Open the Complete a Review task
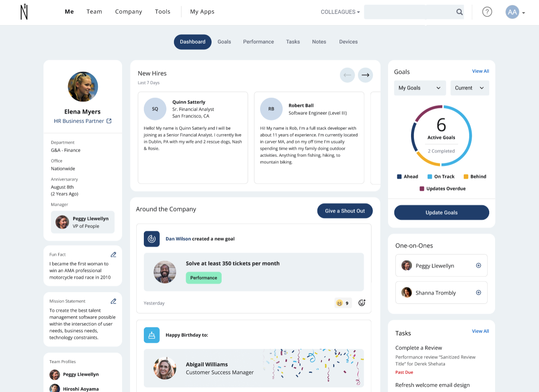The height and width of the screenshot is (392, 539). coord(419,348)
